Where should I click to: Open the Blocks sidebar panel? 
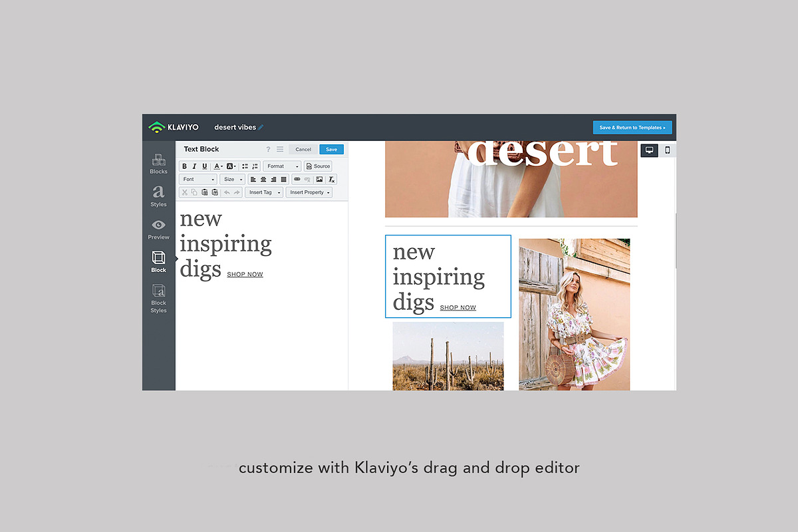coord(158,164)
